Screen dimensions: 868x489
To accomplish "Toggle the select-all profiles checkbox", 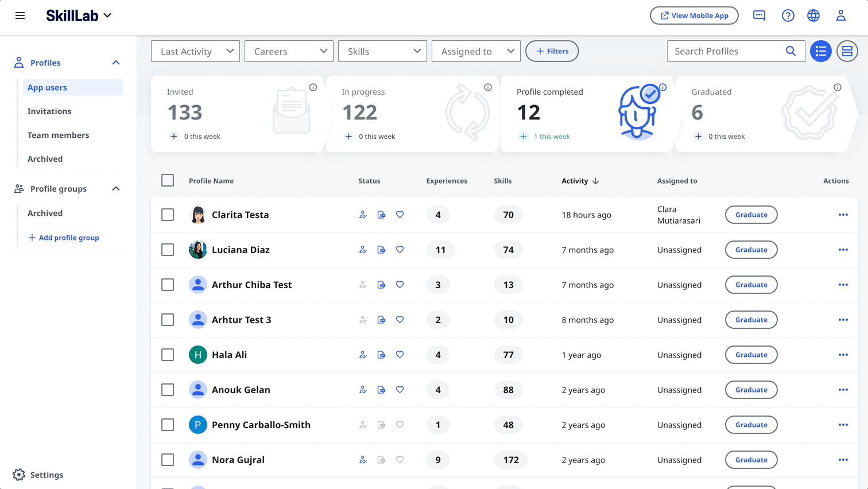I will (x=168, y=180).
